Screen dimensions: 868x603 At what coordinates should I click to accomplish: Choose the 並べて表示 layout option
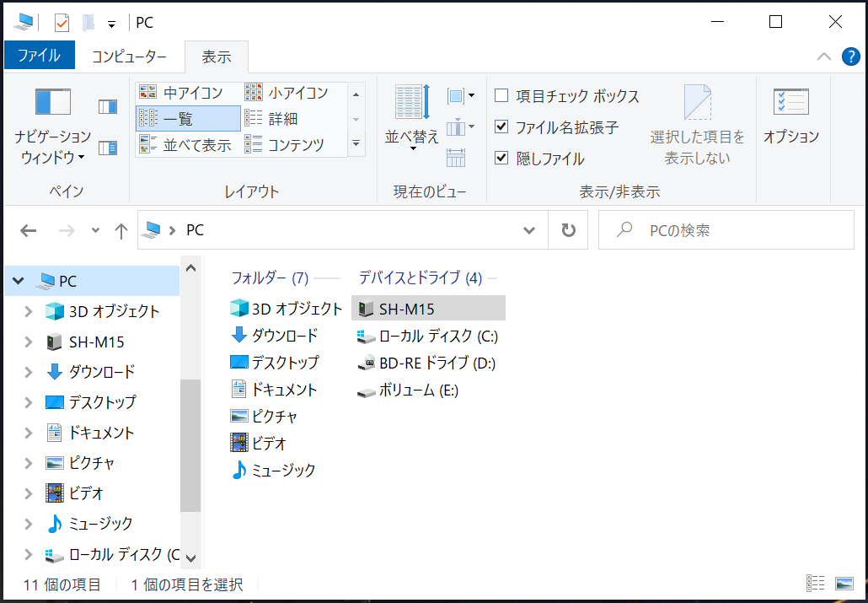click(x=196, y=145)
